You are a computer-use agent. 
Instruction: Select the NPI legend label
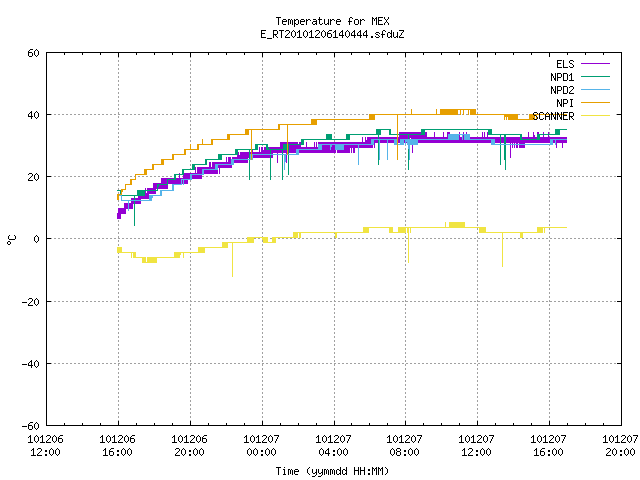[565, 103]
